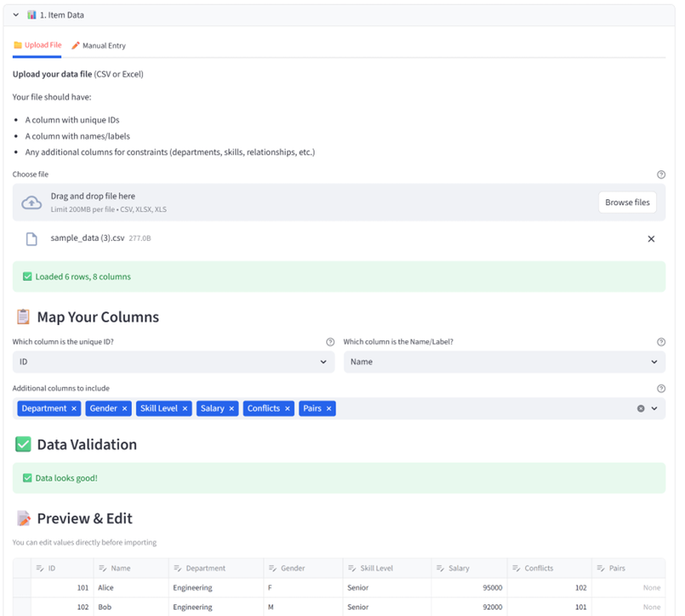
Task: Open the Name/Label column dropdown
Action: click(505, 362)
